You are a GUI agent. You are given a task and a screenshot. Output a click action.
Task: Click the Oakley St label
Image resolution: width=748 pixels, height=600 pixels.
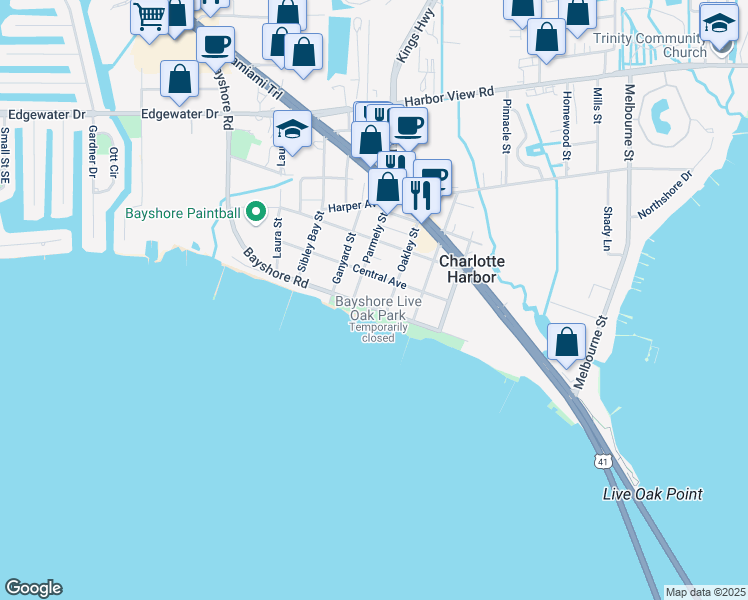[408, 250]
